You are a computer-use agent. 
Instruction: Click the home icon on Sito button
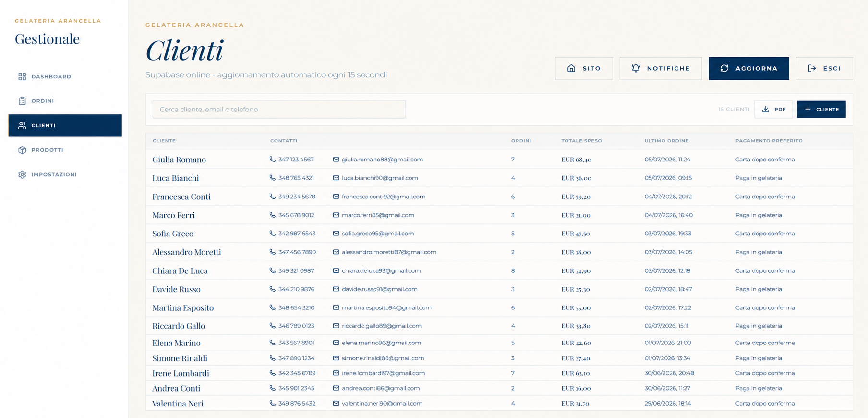[571, 68]
